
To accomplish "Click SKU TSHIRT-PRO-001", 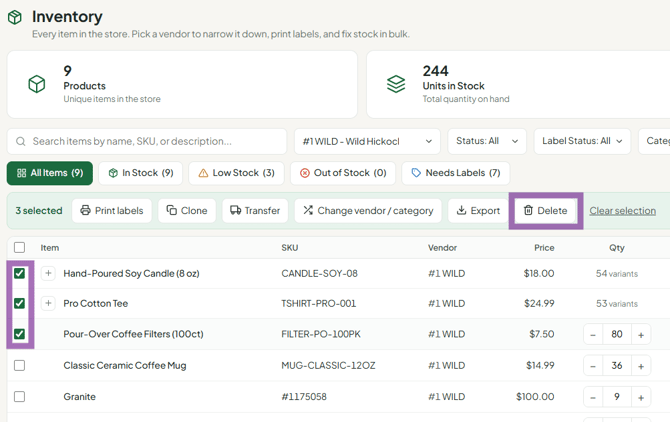I will pos(318,303).
